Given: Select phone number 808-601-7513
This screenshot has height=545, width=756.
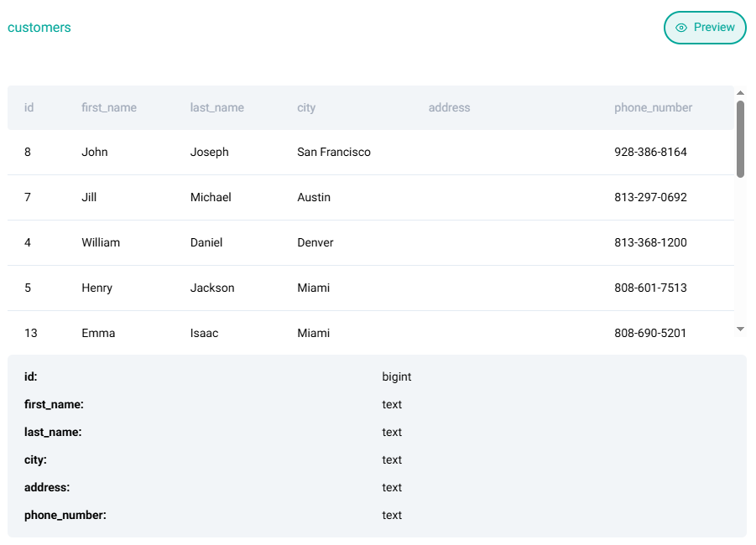Looking at the screenshot, I should click(x=650, y=288).
